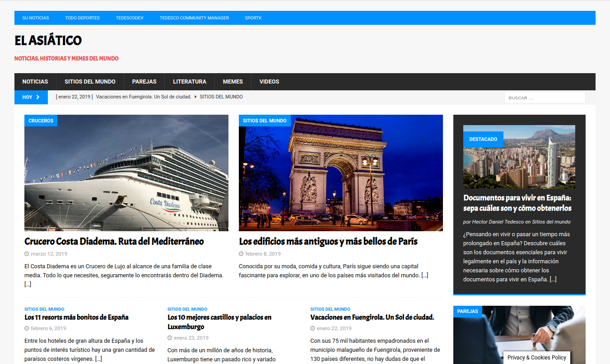Open TODO DEPORTES in the top blue bar

tap(82, 18)
